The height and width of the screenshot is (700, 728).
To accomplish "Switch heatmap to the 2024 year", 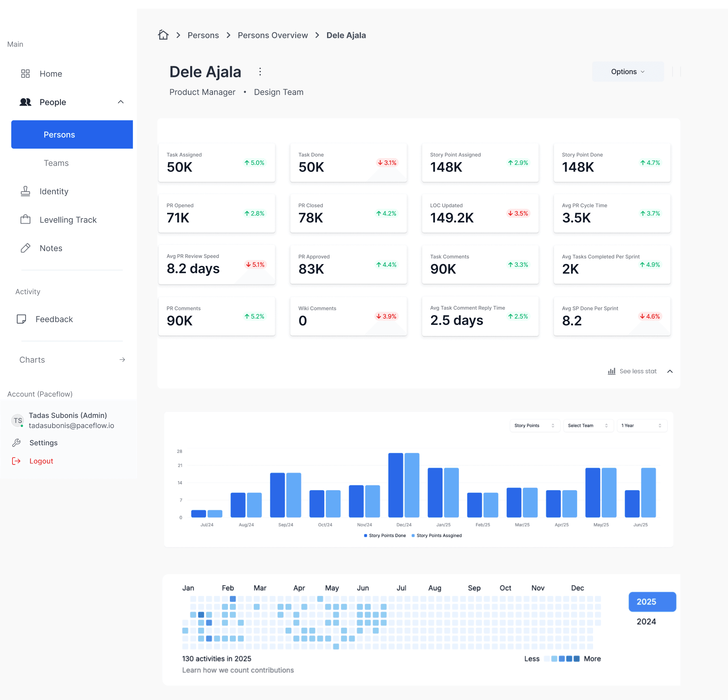I will click(646, 621).
